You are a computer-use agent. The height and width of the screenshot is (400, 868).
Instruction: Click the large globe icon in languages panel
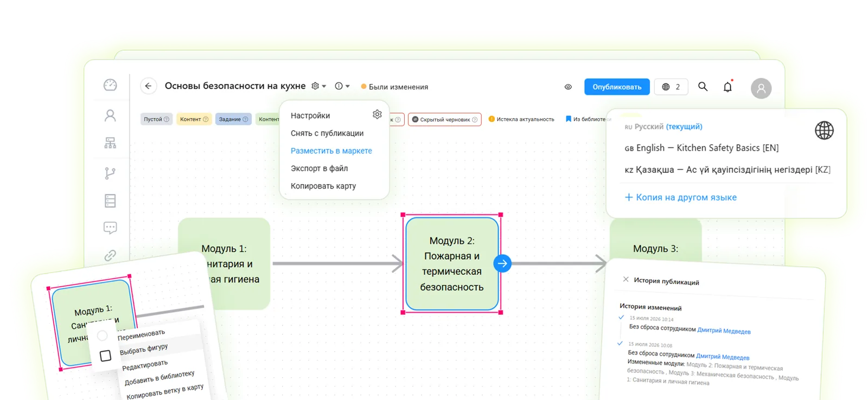(x=824, y=131)
